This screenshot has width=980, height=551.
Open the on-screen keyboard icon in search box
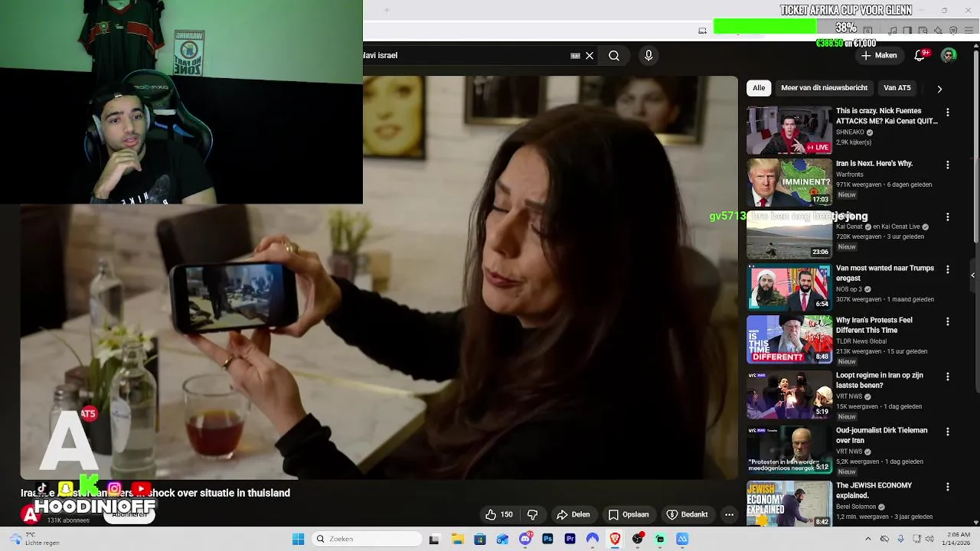[576, 56]
